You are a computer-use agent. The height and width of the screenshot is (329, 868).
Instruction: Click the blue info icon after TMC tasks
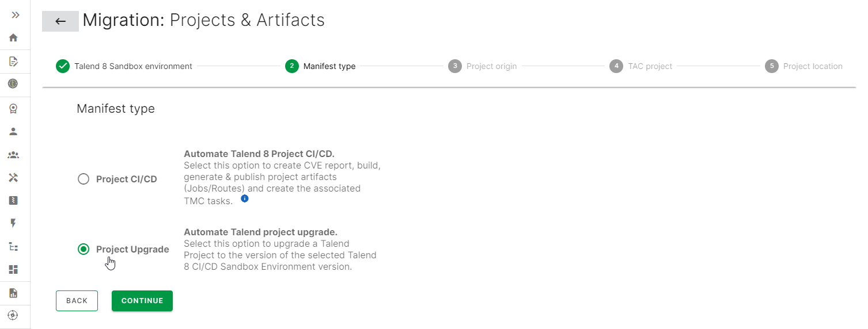[x=245, y=198]
